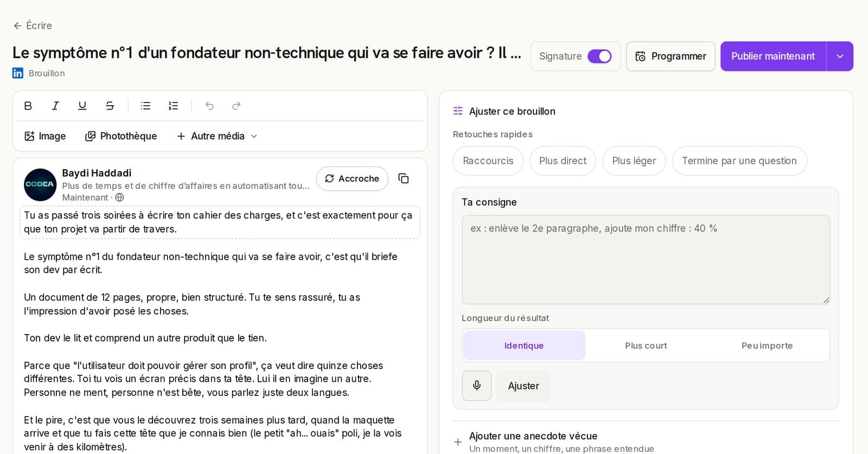This screenshot has width=868, height=454.
Task: Apply the Plus direct quick edit
Action: click(563, 161)
